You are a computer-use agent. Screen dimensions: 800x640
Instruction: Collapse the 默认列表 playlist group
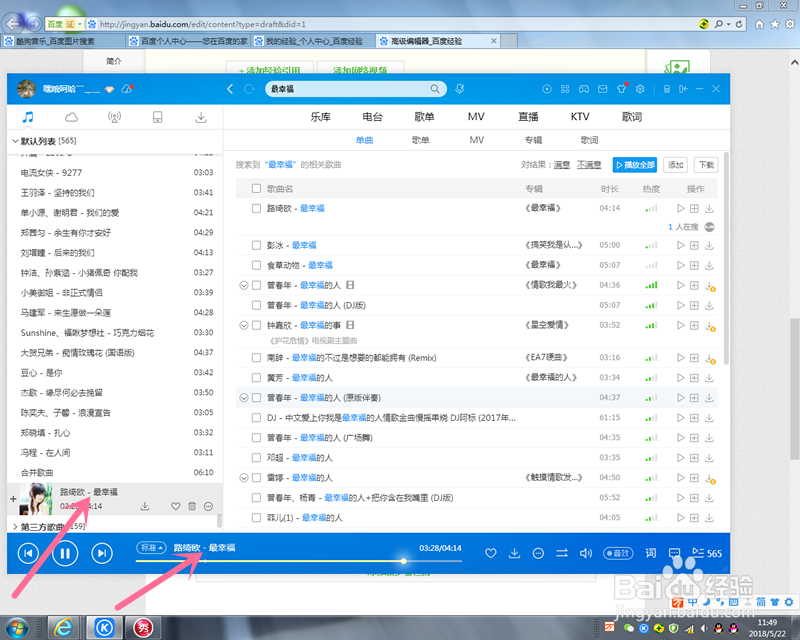[15, 141]
